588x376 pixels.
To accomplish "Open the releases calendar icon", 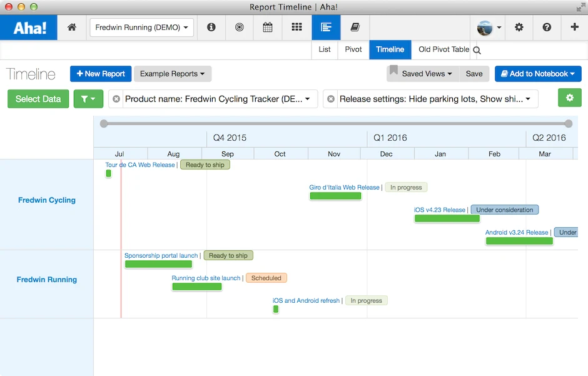I will tap(267, 27).
